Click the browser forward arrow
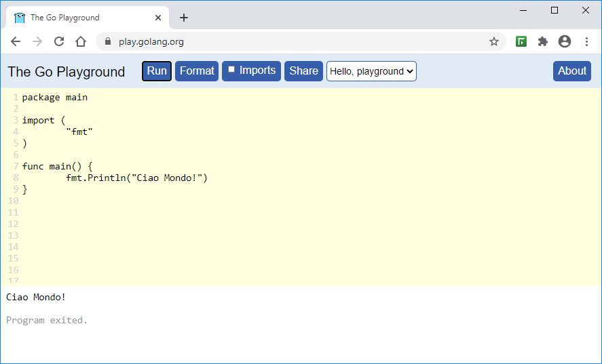This screenshot has height=364, width=602. tap(37, 41)
